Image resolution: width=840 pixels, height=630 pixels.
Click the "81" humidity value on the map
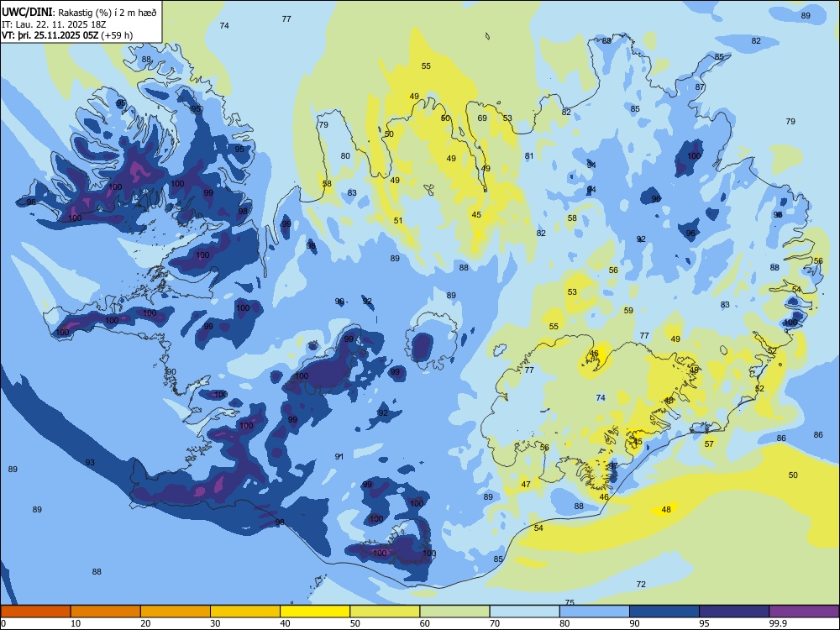[x=529, y=156]
